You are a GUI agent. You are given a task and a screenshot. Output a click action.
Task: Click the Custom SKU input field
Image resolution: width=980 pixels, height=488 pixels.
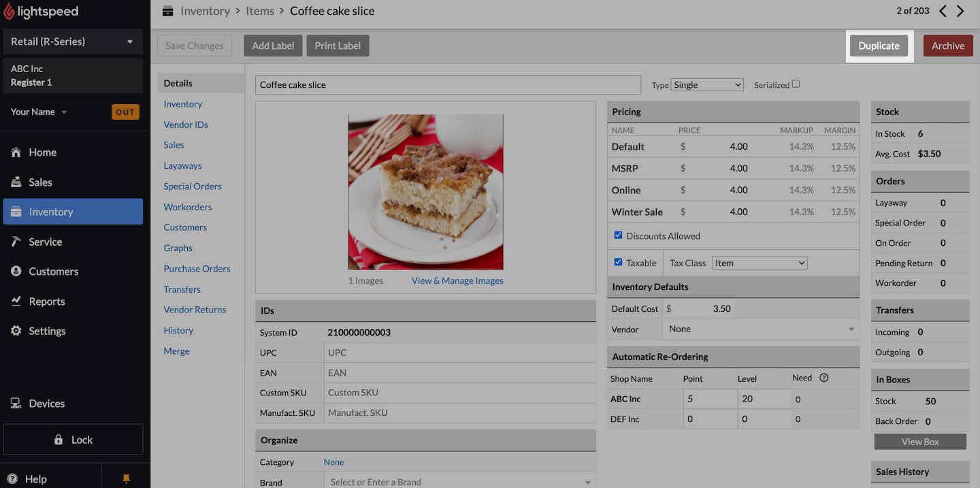459,393
